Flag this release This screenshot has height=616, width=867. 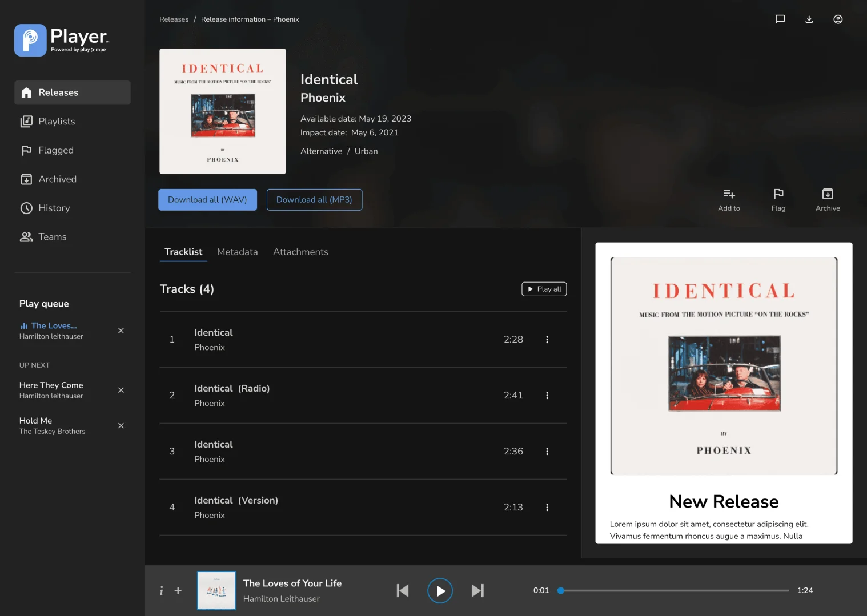pyautogui.click(x=778, y=198)
